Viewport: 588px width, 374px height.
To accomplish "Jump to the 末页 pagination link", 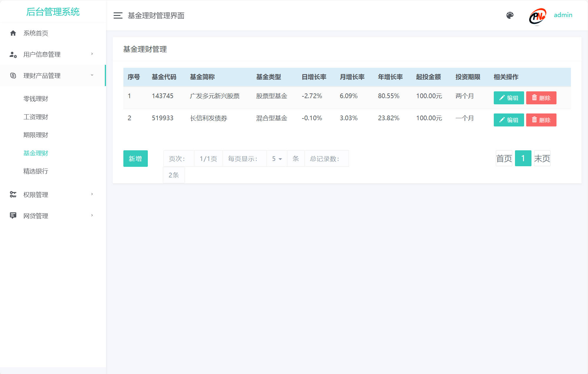I will 542,158.
